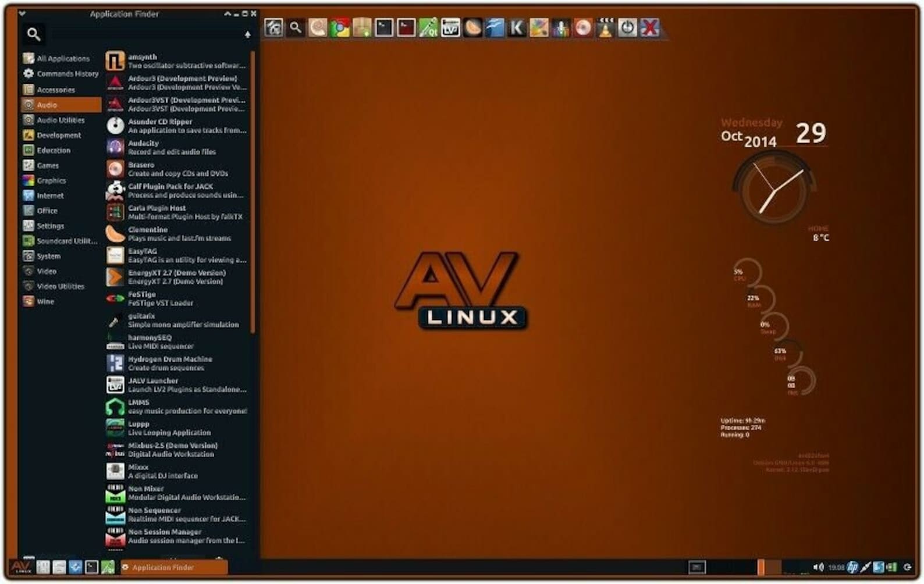Launch the Chrome browser from the top dock
924x584 pixels.
pos(340,27)
